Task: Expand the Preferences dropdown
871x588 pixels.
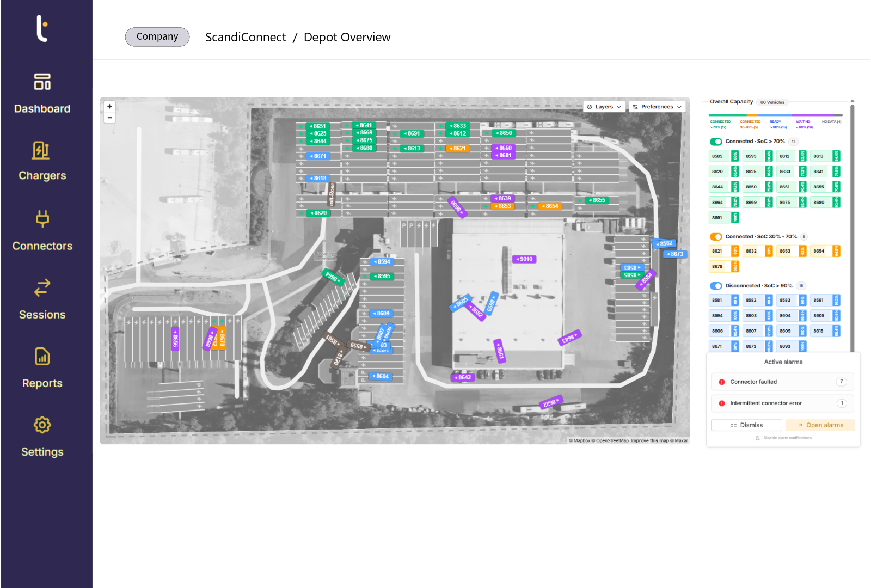Action: [657, 106]
